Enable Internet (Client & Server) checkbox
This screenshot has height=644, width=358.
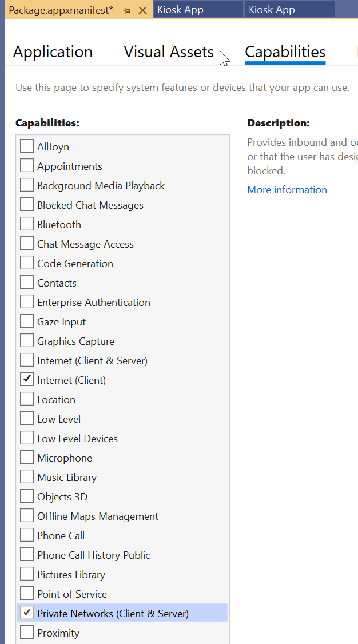coord(27,360)
